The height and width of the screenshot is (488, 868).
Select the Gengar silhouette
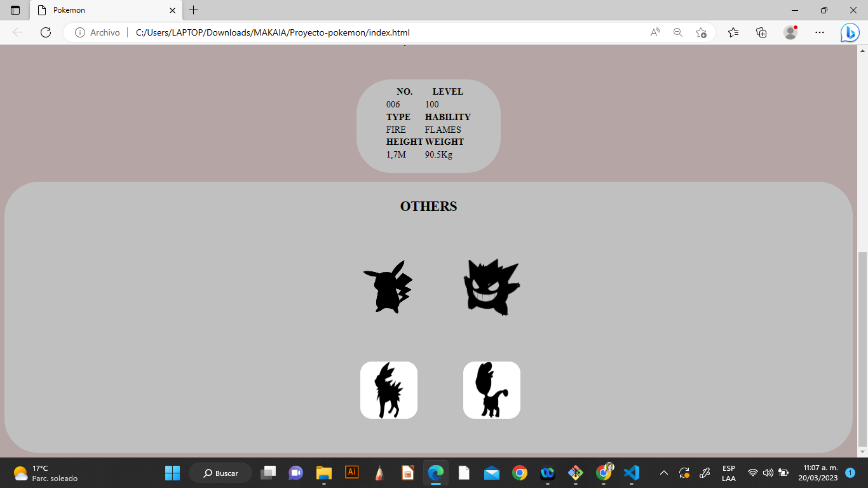click(x=492, y=287)
